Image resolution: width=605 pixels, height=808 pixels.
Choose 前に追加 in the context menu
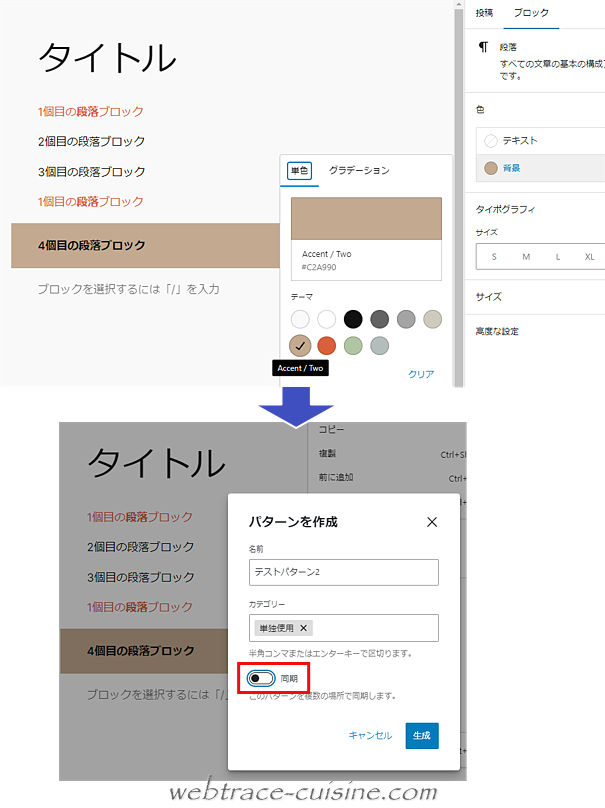pyautogui.click(x=335, y=477)
